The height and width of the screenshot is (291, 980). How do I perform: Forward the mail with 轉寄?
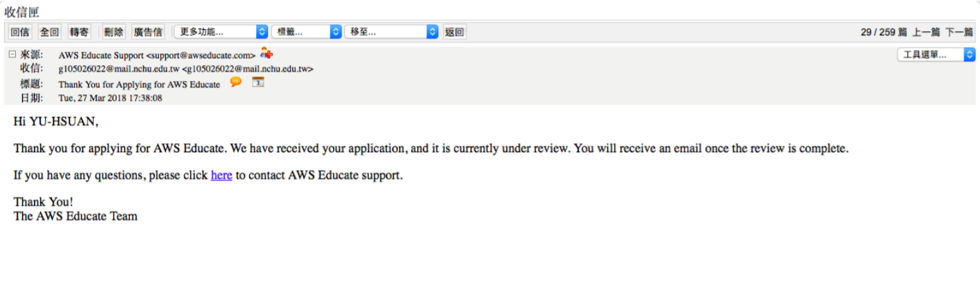79,32
